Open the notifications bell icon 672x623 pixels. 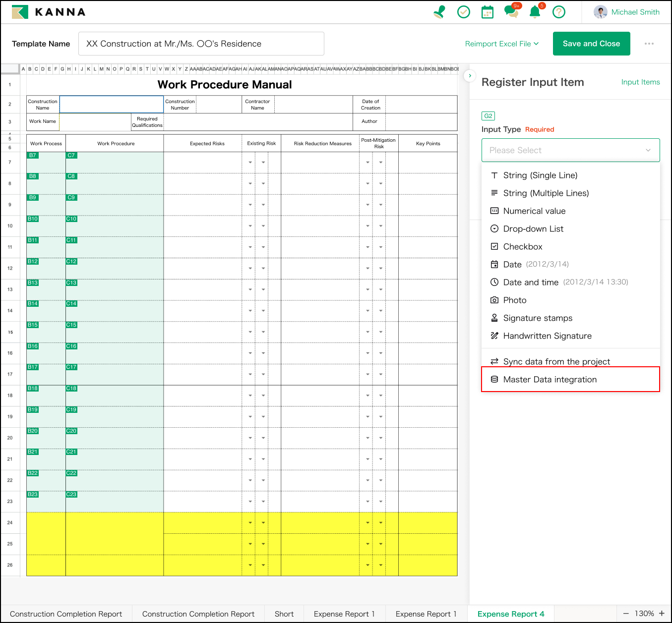(x=535, y=12)
